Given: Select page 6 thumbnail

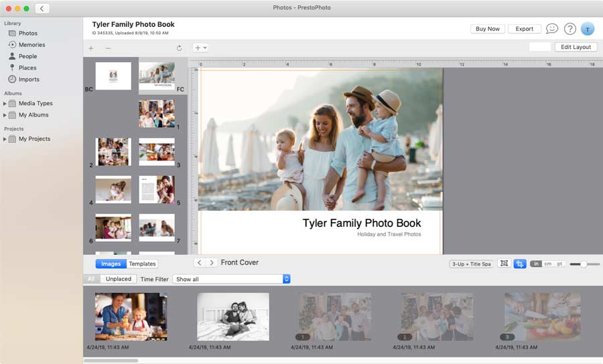Looking at the screenshot, I should (x=113, y=227).
